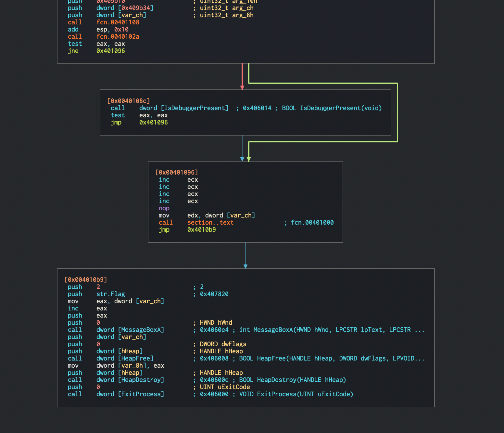
Task: Select the 0x407820 address comment
Action: 214,294
